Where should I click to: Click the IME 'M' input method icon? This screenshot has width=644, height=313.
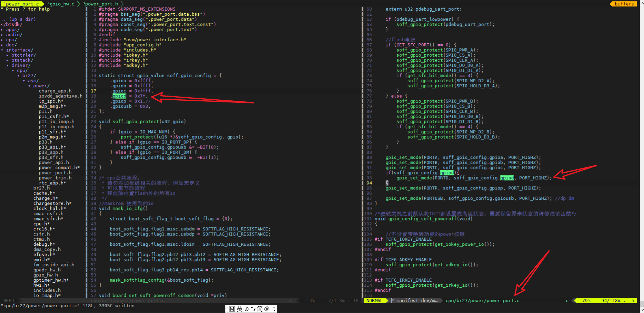[x=232, y=309]
